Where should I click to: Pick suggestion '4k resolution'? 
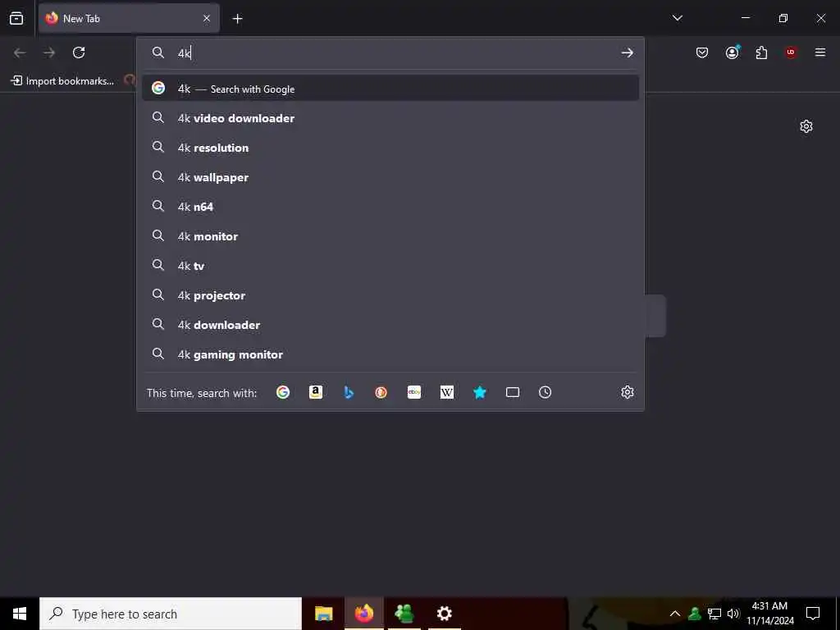pos(390,148)
